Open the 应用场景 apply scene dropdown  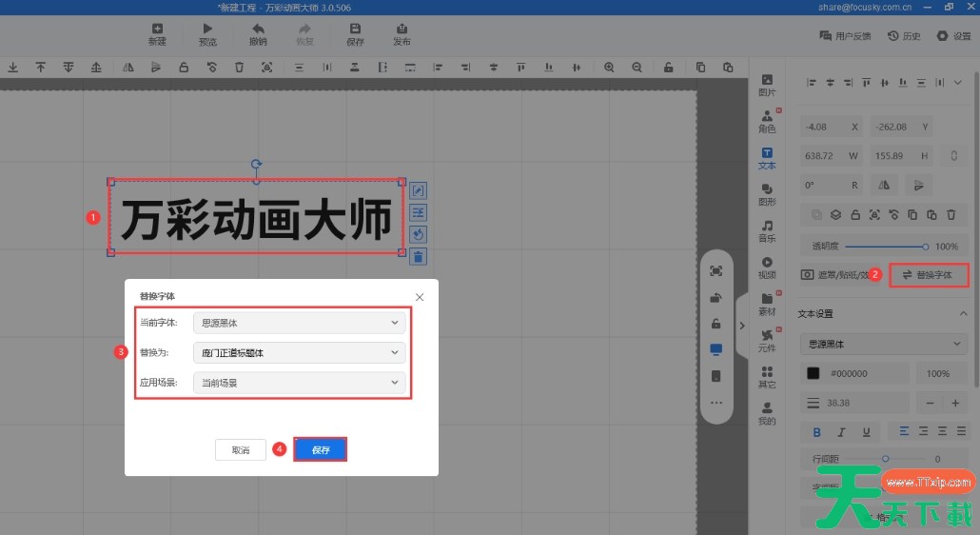[300, 383]
